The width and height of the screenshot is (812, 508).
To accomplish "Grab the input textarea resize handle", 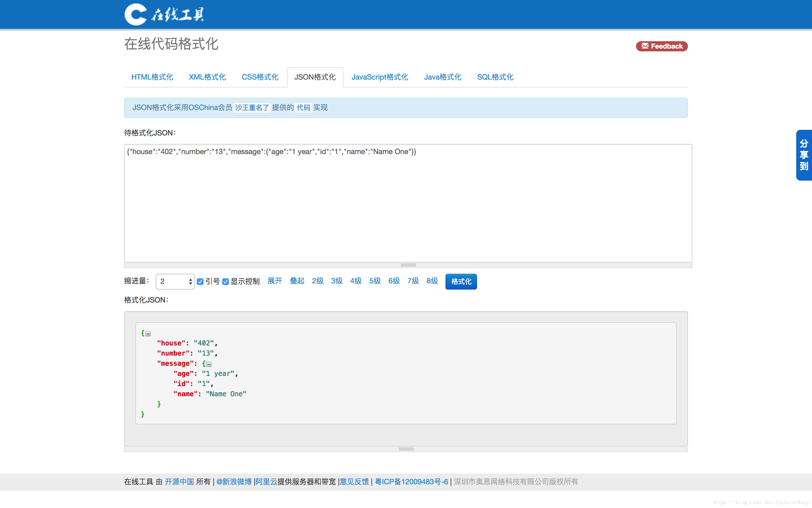I will [408, 265].
